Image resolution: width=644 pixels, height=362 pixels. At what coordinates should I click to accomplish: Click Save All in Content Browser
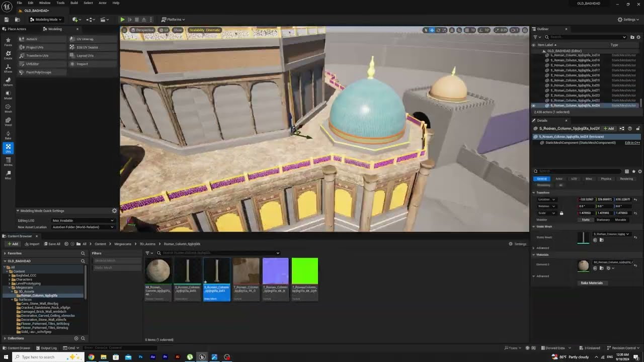coord(52,244)
